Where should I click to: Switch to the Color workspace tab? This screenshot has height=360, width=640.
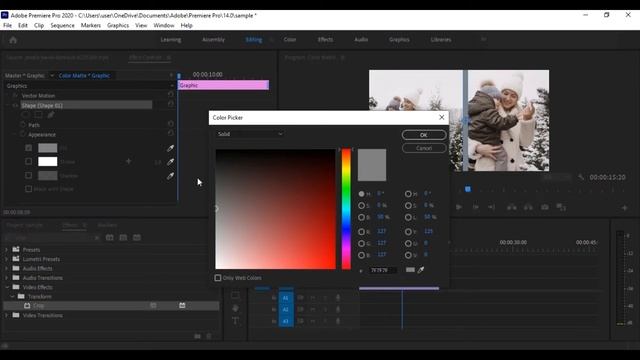click(x=290, y=40)
